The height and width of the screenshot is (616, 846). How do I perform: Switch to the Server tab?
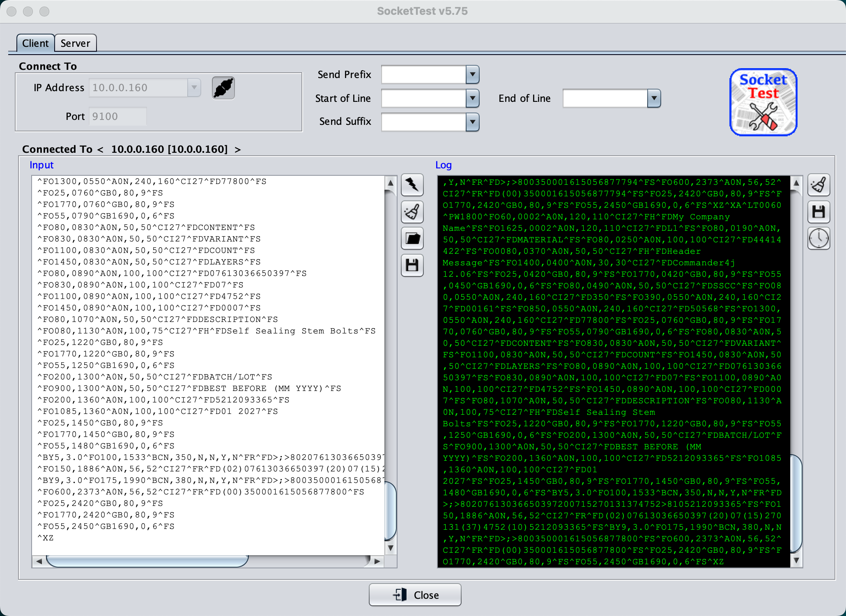pos(75,43)
